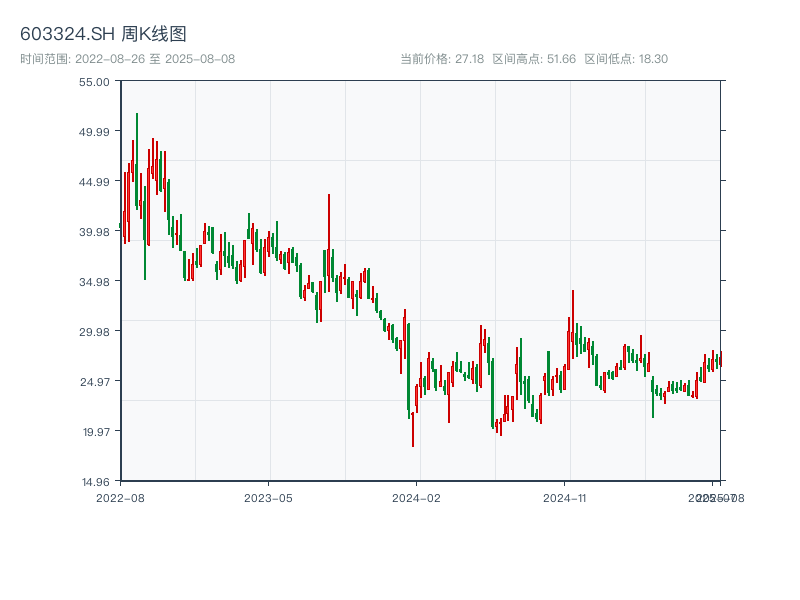Click the tallest green candle near the chart high
Screen dimensions: 800x600
[x=137, y=160]
